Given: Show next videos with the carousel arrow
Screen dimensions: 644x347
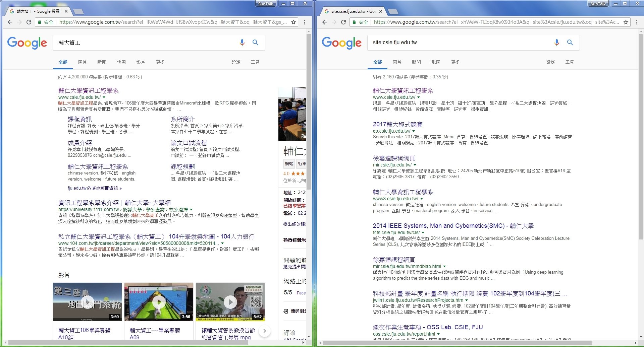Looking at the screenshot, I should 265,331.
